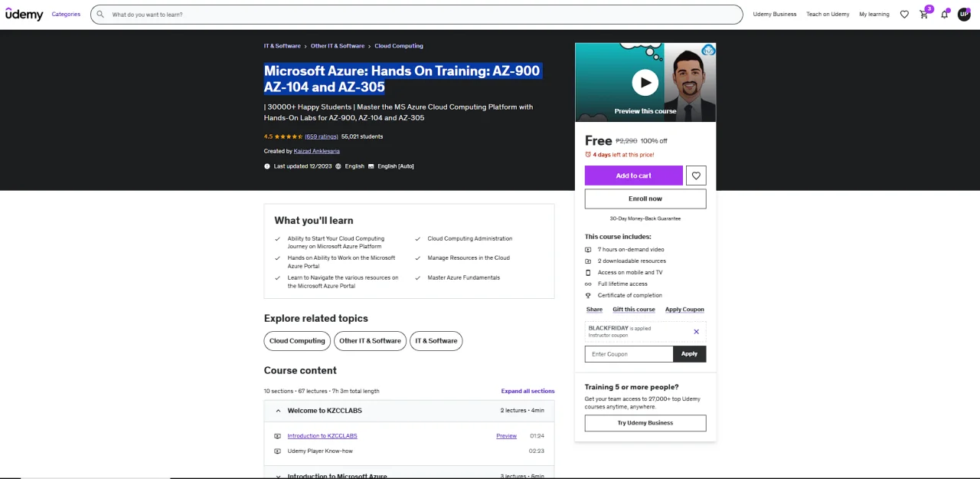Click Udemy Player Know-how lecture row

[409, 451]
